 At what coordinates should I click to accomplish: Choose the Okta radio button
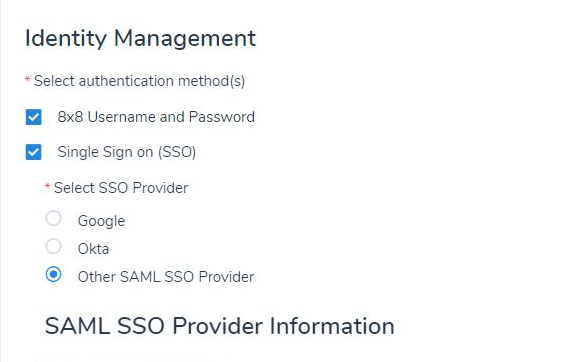(x=53, y=246)
